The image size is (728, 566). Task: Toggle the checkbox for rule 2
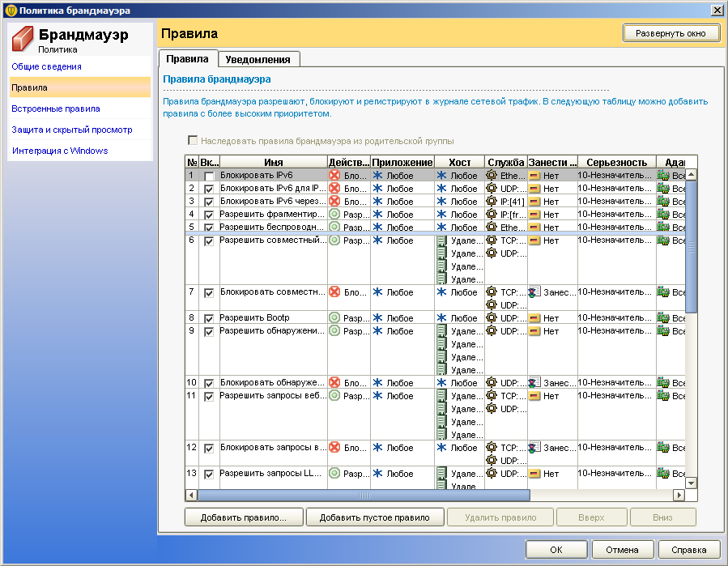(209, 189)
